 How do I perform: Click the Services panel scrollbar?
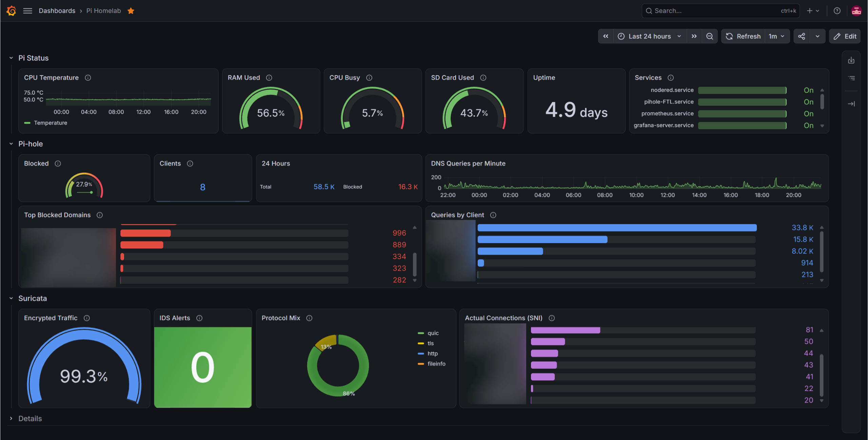coord(822,101)
